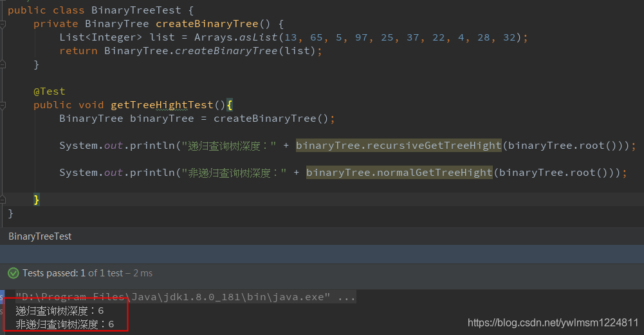Toggle fold marker at getTreeHightTest closing brace
644x335 pixels.
click(x=3, y=199)
